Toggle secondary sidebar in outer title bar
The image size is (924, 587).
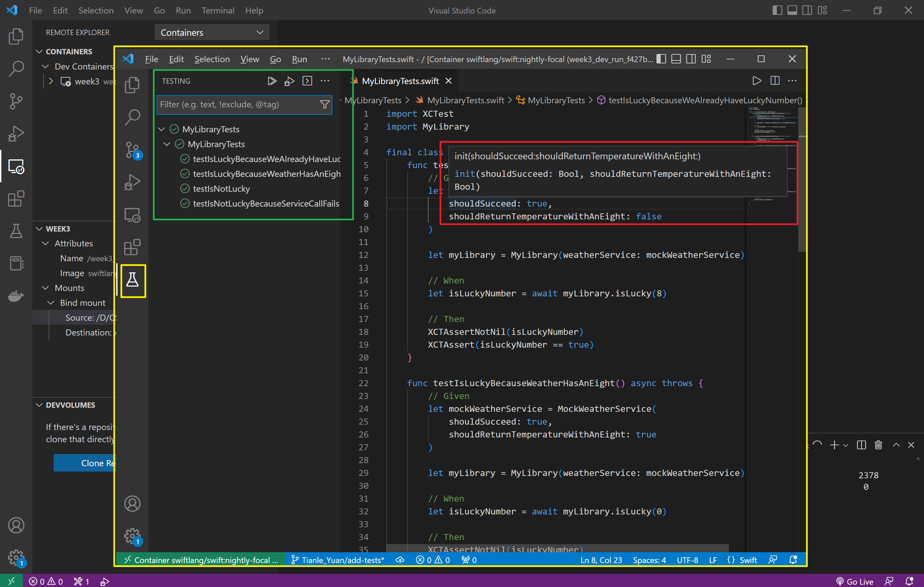(807, 10)
